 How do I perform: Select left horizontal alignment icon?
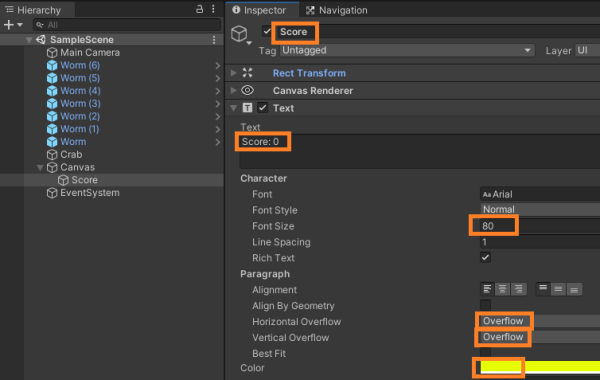click(487, 289)
